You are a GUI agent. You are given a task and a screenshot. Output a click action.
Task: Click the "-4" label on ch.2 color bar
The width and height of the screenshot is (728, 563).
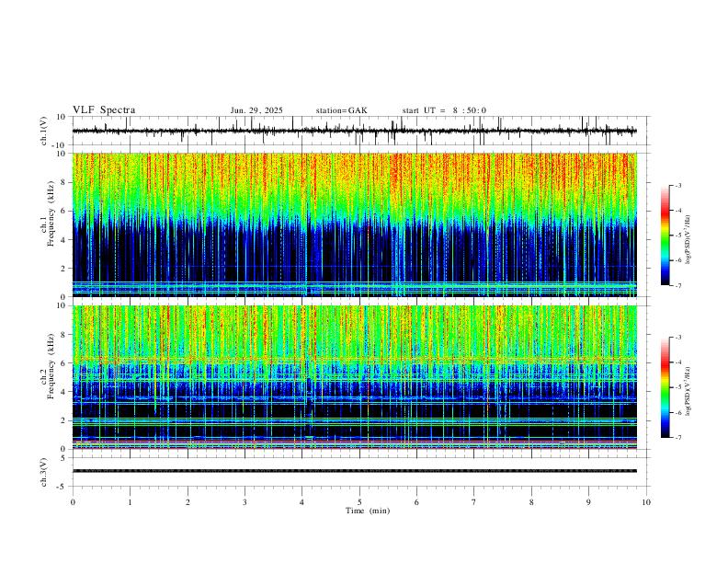point(677,362)
